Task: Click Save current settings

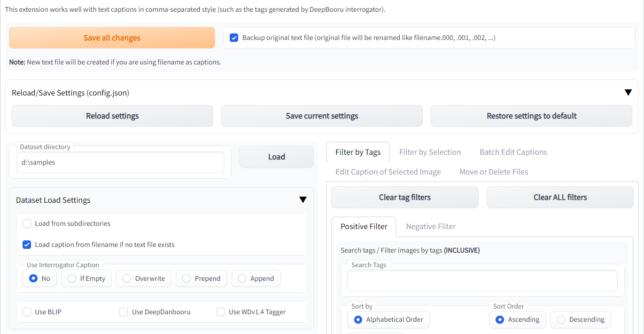Action: tap(322, 116)
